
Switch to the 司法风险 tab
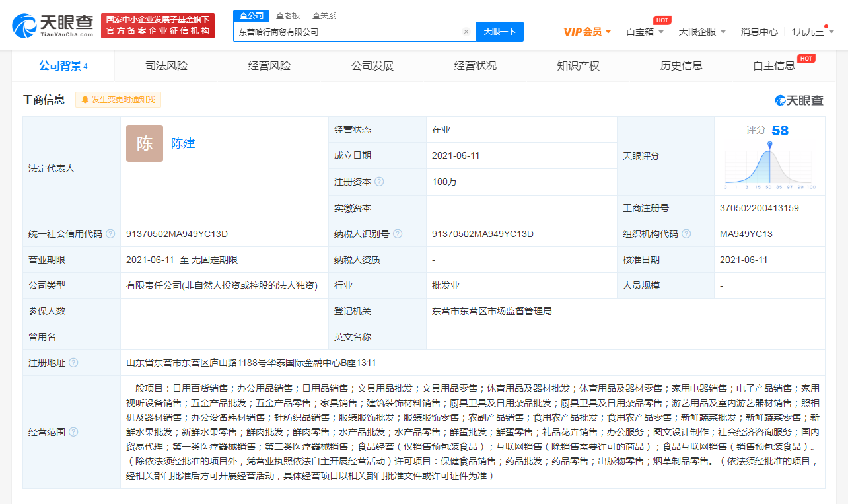pyautogui.click(x=166, y=65)
